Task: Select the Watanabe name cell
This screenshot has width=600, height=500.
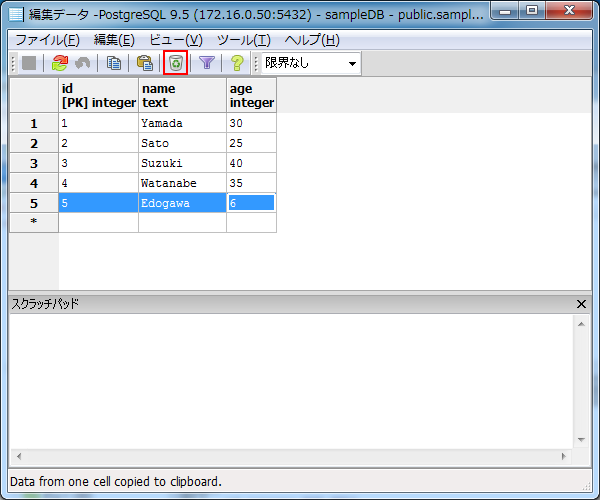Action: (x=183, y=183)
